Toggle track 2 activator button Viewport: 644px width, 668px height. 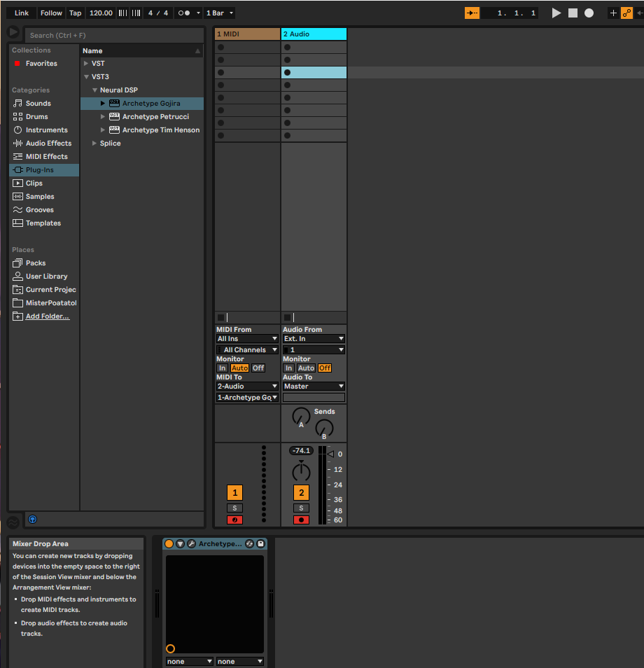click(301, 493)
